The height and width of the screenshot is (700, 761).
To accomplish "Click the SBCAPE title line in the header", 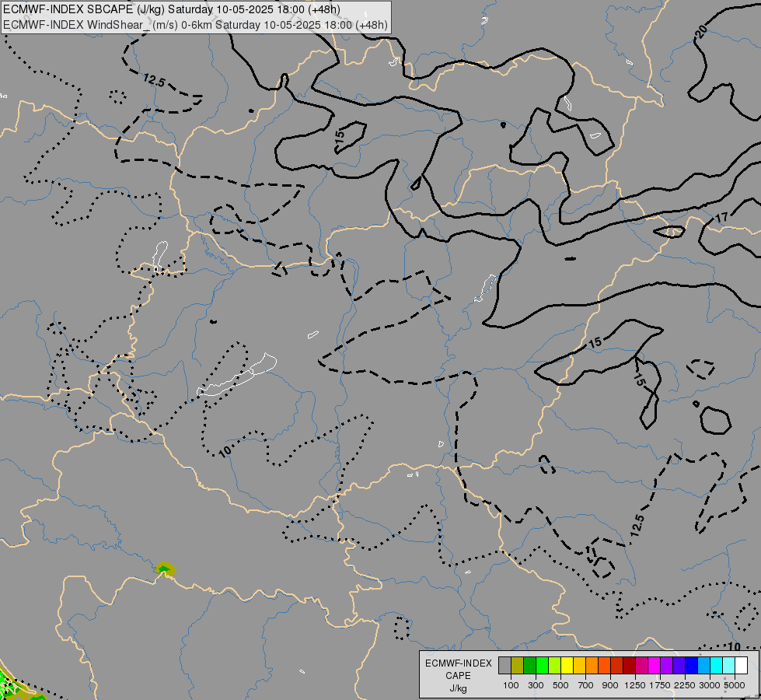I will pyautogui.click(x=172, y=9).
